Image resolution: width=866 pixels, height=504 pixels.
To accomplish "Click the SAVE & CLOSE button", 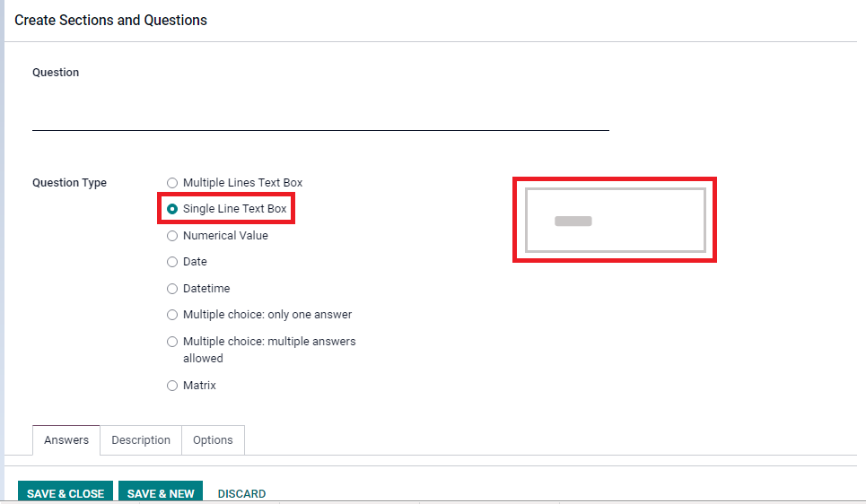I will [66, 493].
